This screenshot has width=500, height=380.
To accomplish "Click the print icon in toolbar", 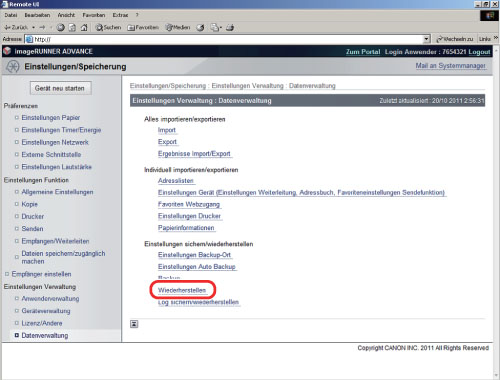I will [230, 28].
